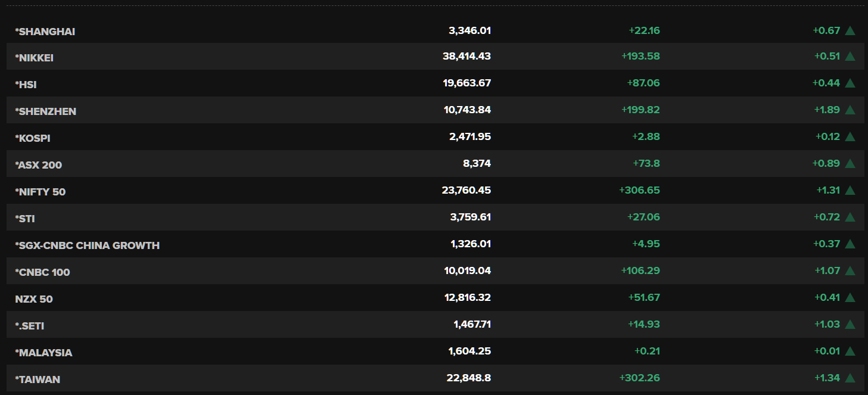The width and height of the screenshot is (868, 395).
Task: Select STI price 3,759.61
Action: [x=471, y=217]
